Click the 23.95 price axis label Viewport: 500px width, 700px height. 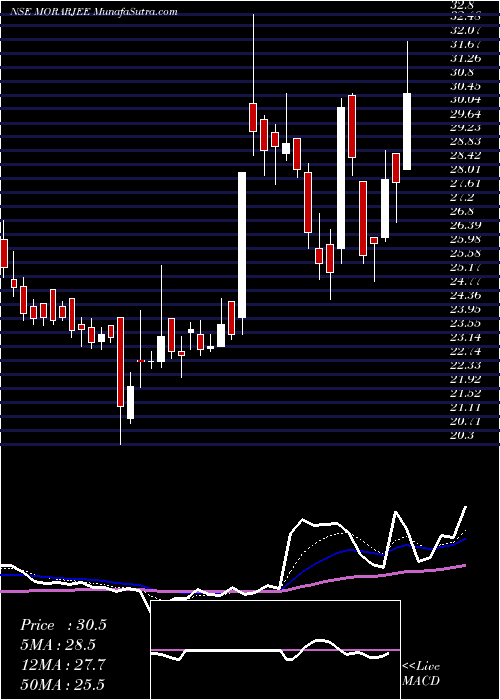[465, 309]
